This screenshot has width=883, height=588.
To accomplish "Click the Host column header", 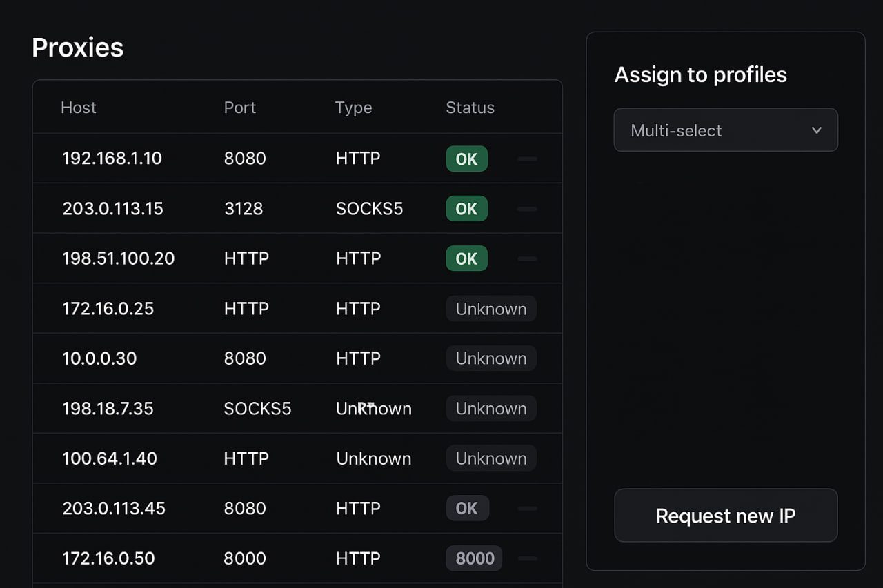I will click(79, 108).
